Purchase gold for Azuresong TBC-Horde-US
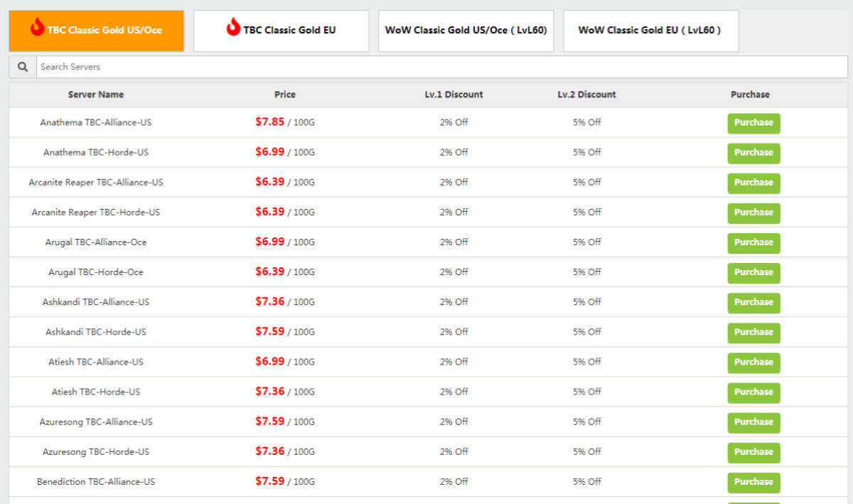Viewport: 853px width, 504px height. point(753,452)
